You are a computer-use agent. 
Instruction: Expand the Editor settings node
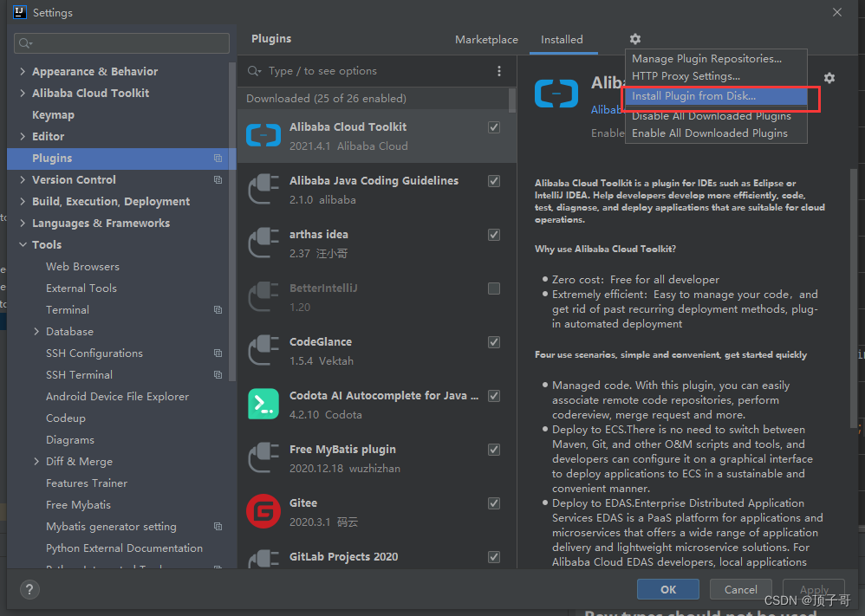point(23,136)
